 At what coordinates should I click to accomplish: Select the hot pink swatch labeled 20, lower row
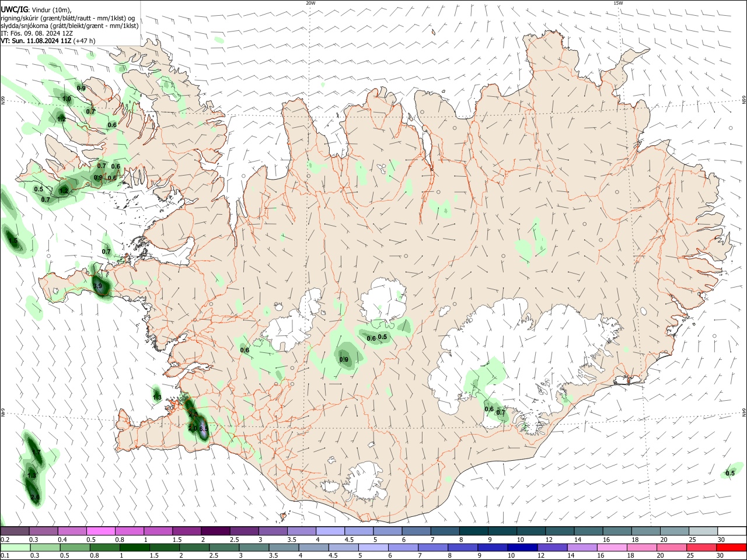tap(671, 548)
